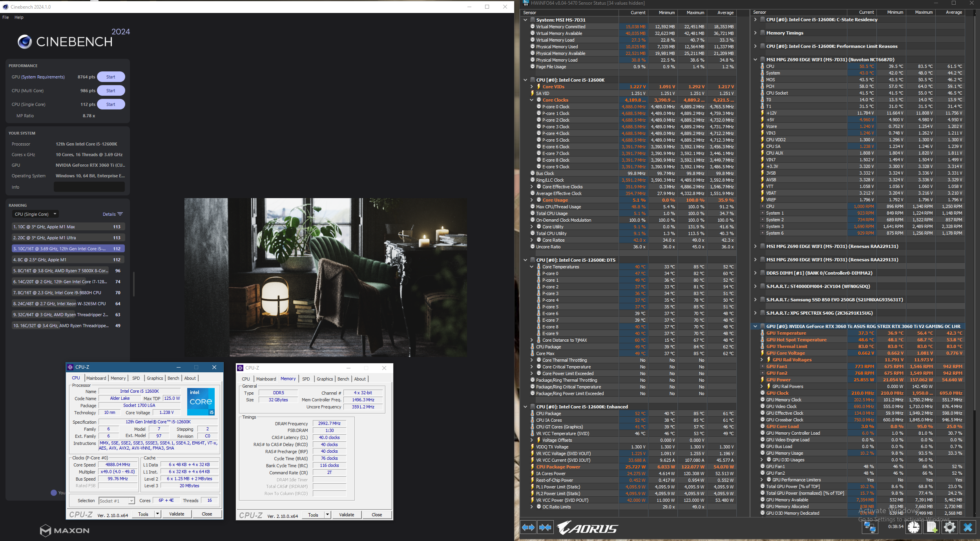Click chip icon beside System: MSI MS-7D31
The image size is (980, 541).
(x=533, y=20)
